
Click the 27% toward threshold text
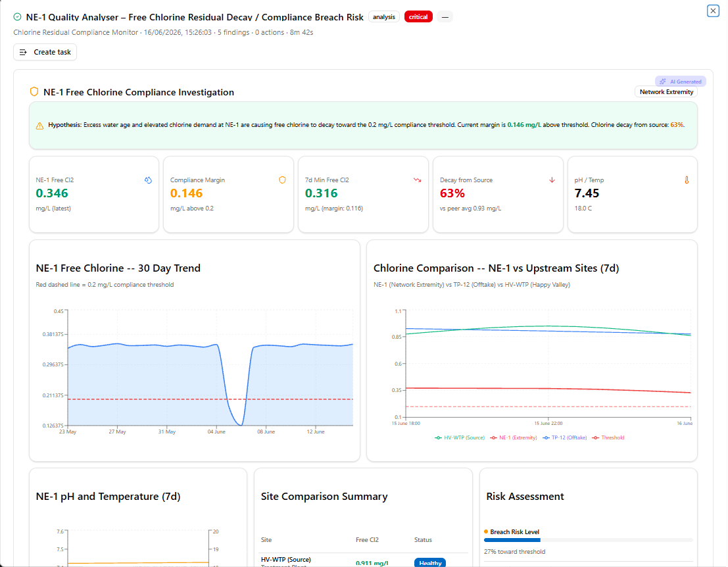pos(514,552)
